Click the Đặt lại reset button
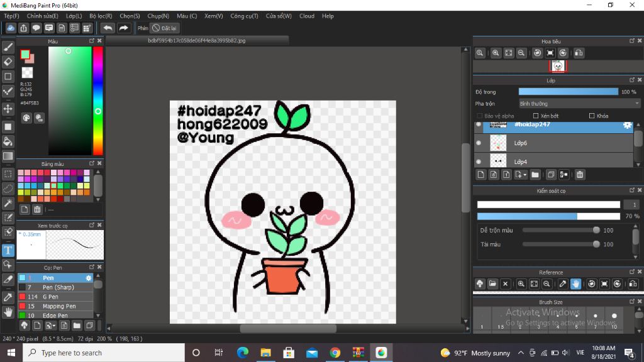644x362 pixels. coord(165,28)
